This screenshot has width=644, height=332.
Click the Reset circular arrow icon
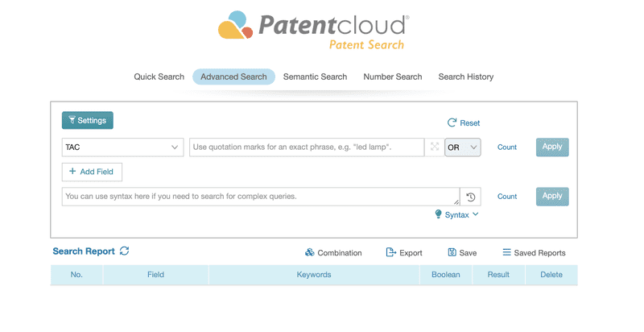pos(452,122)
